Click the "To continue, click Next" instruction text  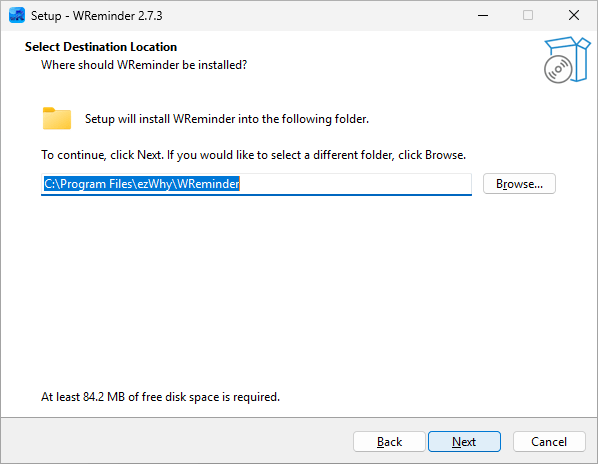[254, 155]
